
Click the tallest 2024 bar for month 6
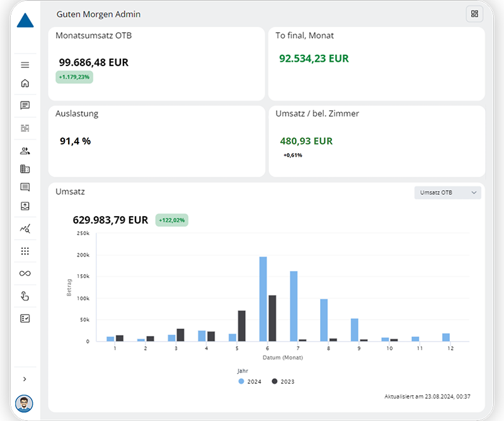tap(263, 299)
